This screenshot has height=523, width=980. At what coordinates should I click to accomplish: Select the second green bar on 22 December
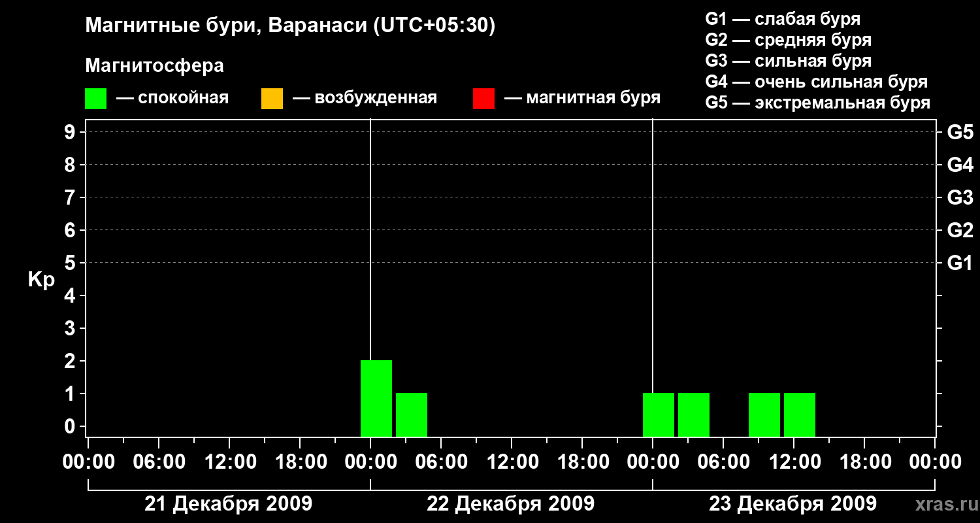coord(412,414)
